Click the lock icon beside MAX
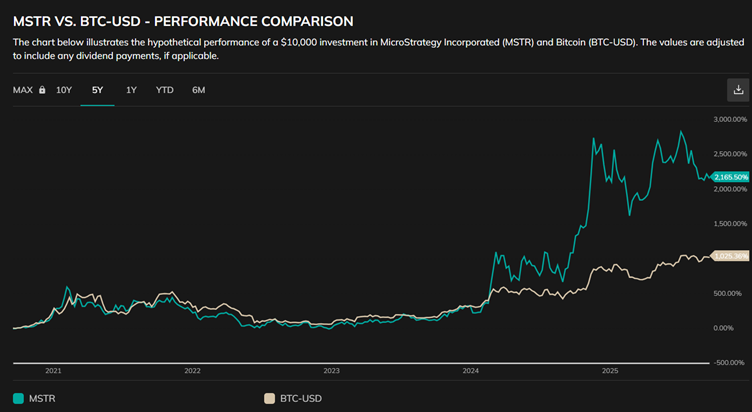Image resolution: width=752 pixels, height=412 pixels. [x=42, y=90]
